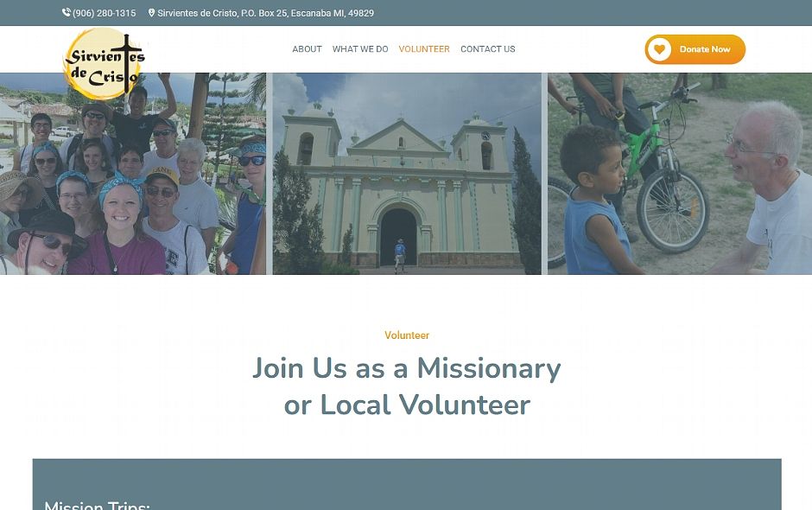Click the location pin icon beside address

pyautogui.click(x=151, y=12)
